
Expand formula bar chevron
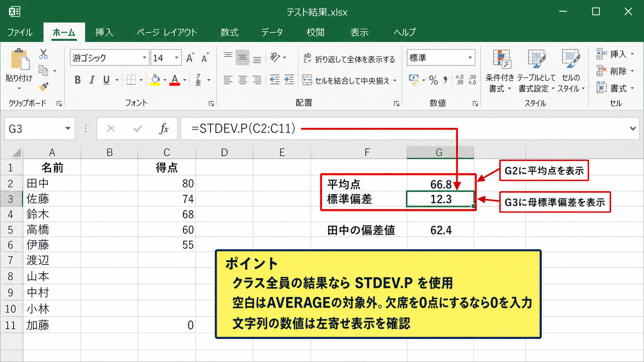tap(633, 128)
